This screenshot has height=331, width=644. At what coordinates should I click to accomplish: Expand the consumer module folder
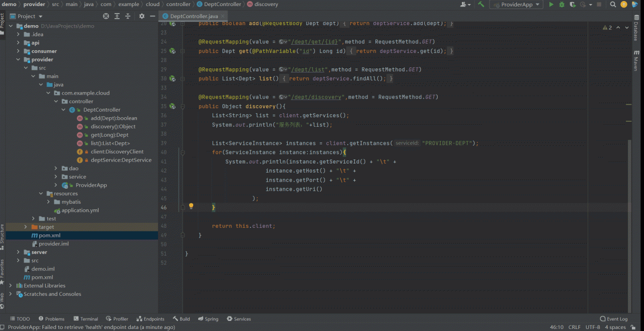(19, 51)
